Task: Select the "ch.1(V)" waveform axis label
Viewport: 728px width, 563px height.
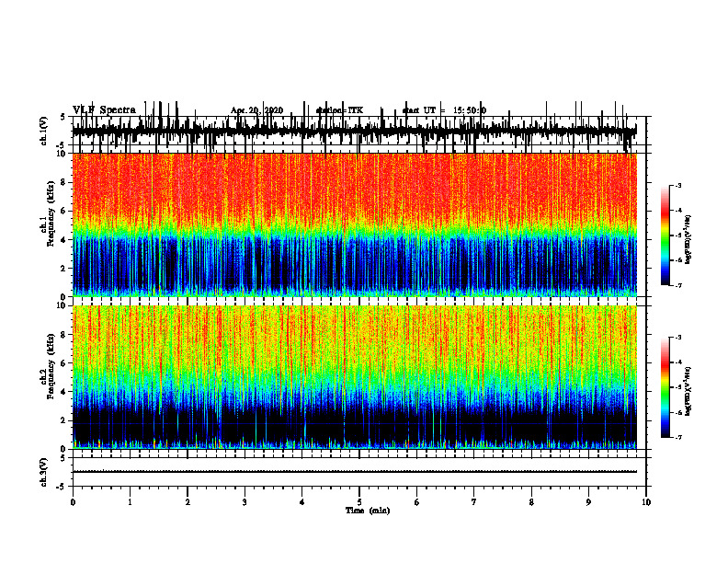Action: point(44,131)
